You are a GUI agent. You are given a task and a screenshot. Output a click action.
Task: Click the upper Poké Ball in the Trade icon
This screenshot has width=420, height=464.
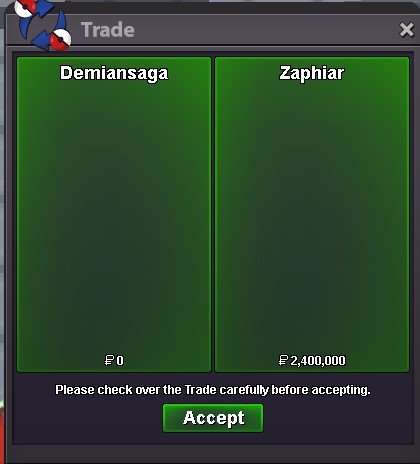25,8
